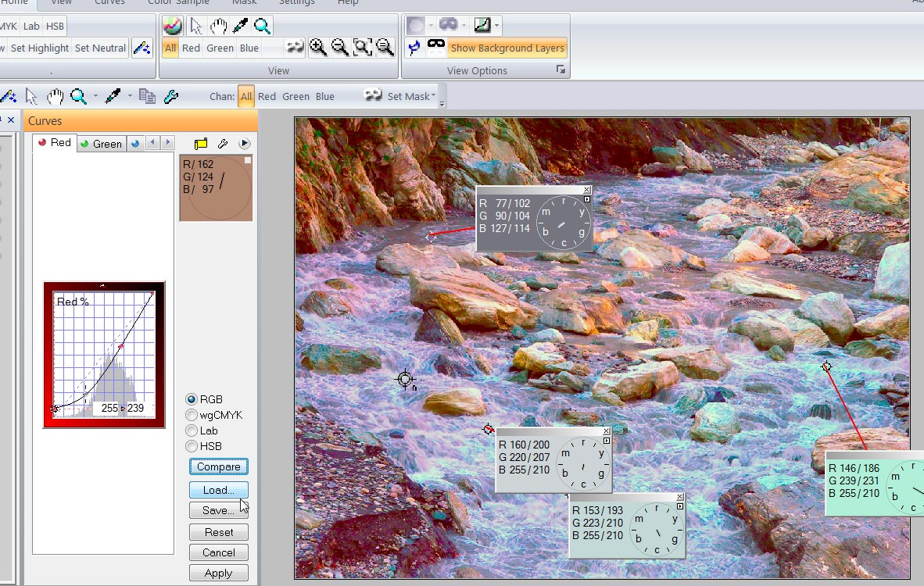Expand the View Options dialog launcher
The height and width of the screenshot is (586, 924).
coord(560,70)
